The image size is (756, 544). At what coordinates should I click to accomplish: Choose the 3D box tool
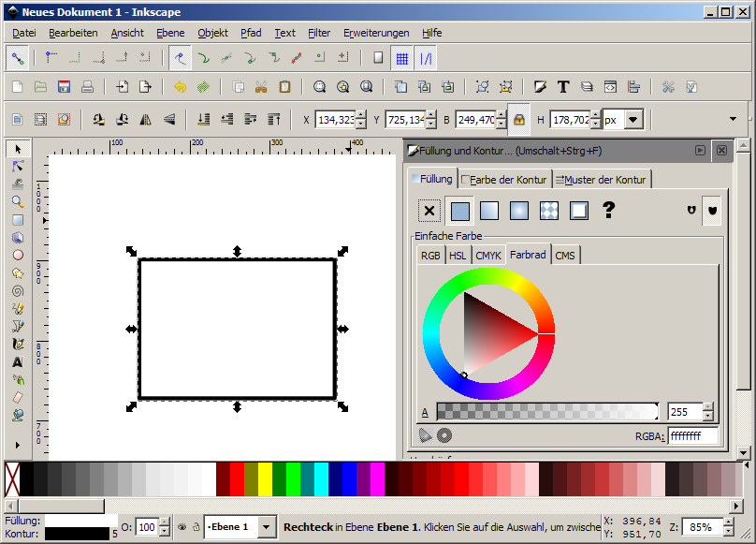(18, 237)
